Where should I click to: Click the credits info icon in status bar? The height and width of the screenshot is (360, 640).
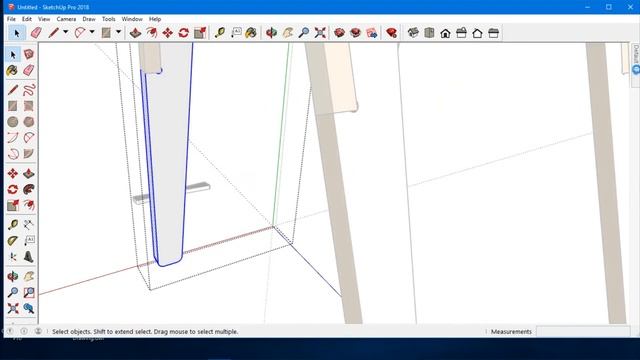(x=24, y=331)
